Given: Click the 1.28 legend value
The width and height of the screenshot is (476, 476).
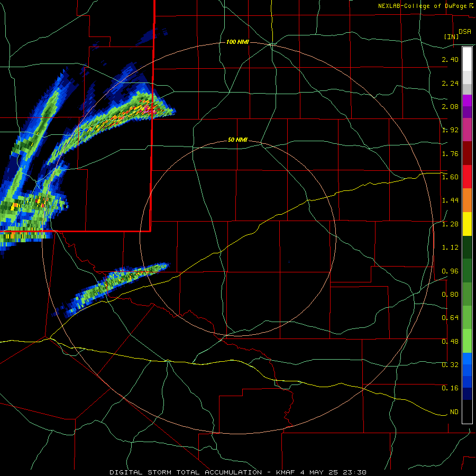Looking at the screenshot, I should tap(450, 224).
